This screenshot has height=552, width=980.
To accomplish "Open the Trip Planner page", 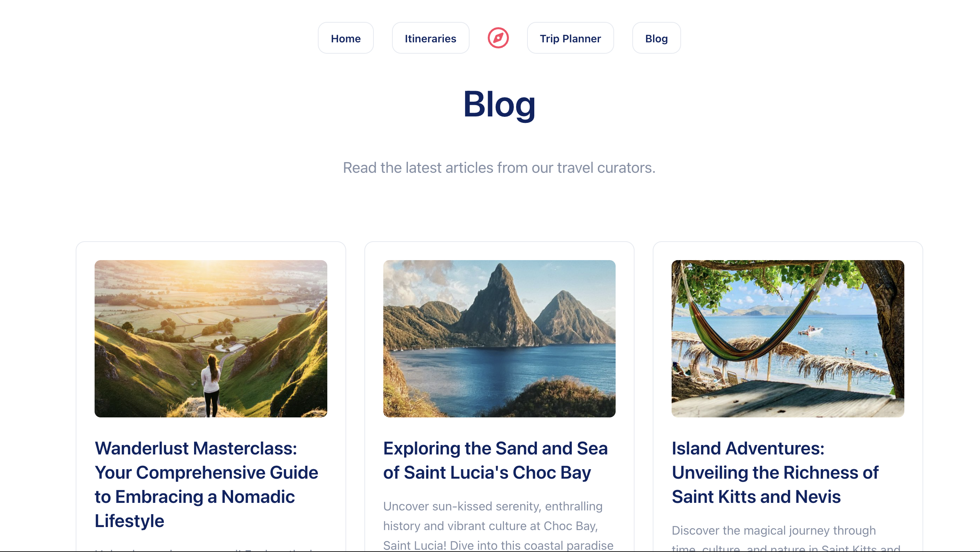I will pyautogui.click(x=570, y=38).
